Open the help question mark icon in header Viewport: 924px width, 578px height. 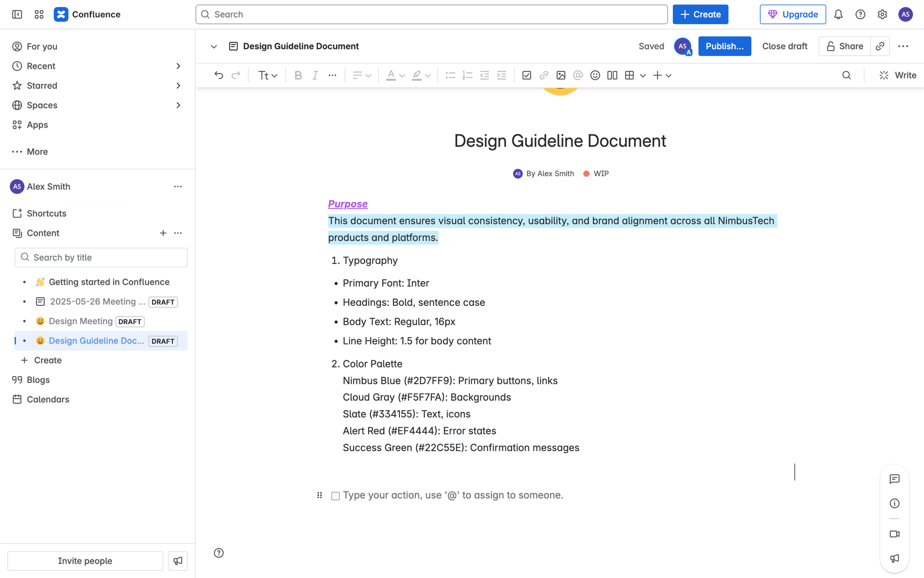[x=860, y=14]
